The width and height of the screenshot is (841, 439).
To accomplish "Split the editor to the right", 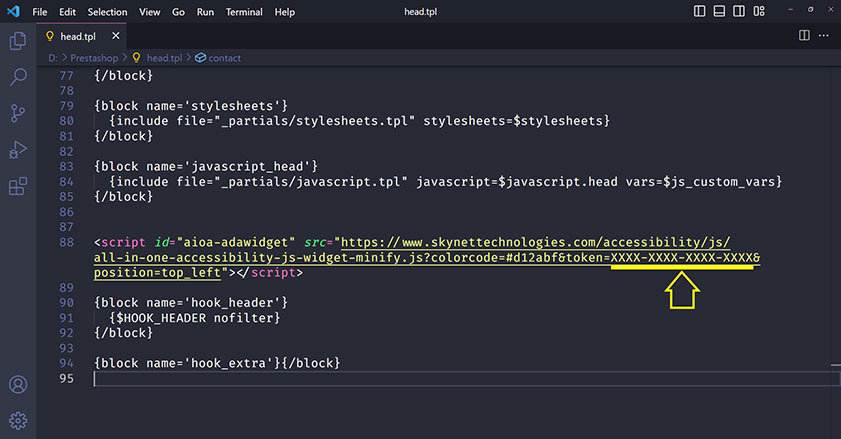I will point(804,35).
